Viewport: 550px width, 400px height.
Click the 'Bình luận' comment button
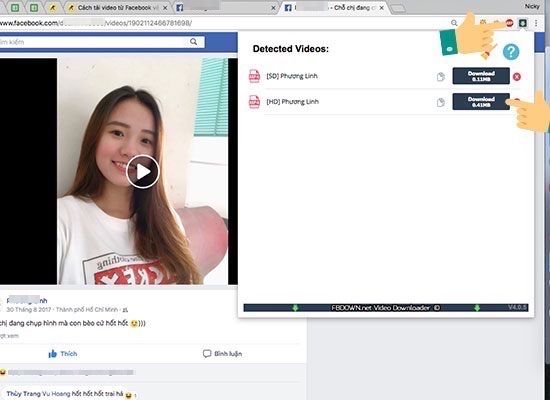pos(222,354)
